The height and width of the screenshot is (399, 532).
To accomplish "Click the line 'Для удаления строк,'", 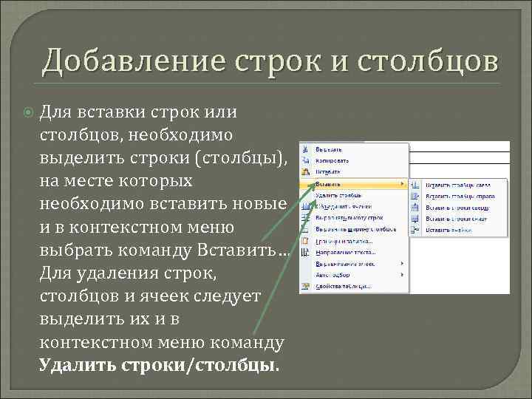I will click(128, 273).
